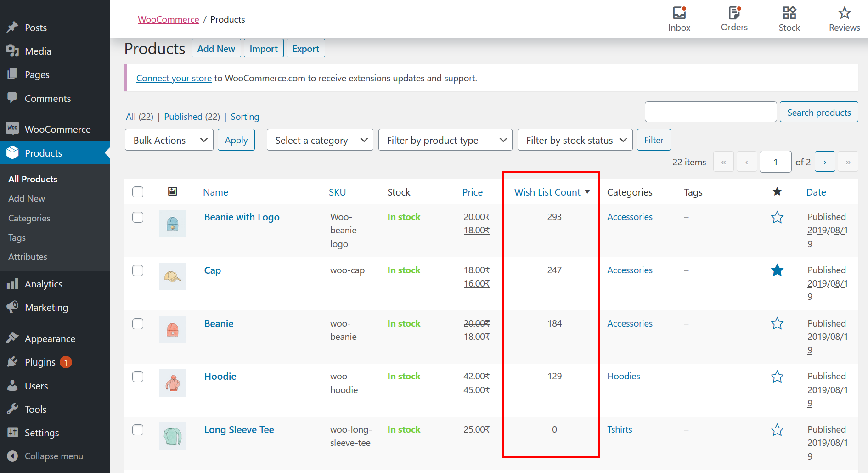Screen dimensions: 868x473
Task: Open the Reviews icon
Action: (x=844, y=18)
